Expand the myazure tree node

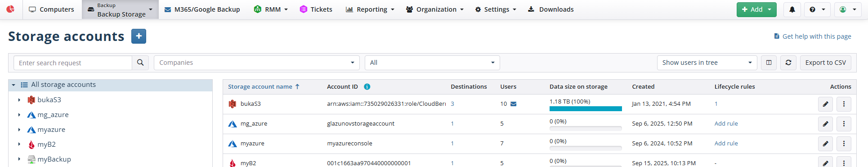tap(19, 130)
